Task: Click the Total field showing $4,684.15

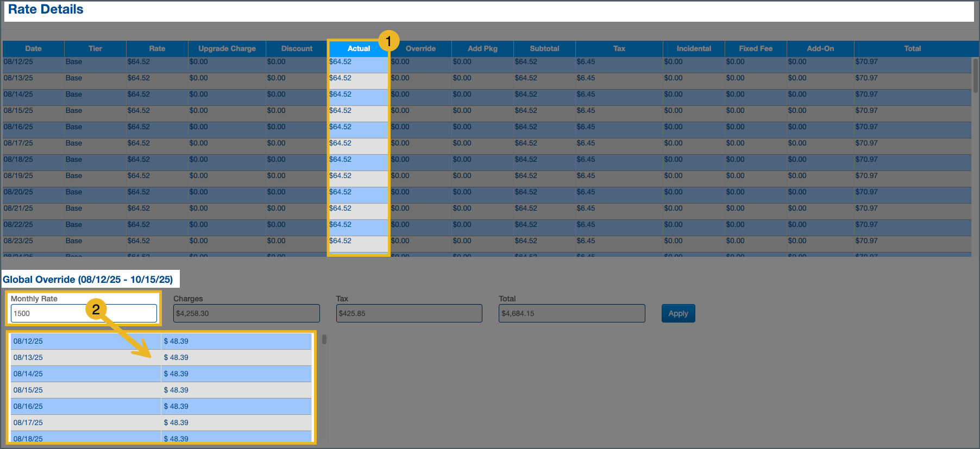Action: (571, 313)
